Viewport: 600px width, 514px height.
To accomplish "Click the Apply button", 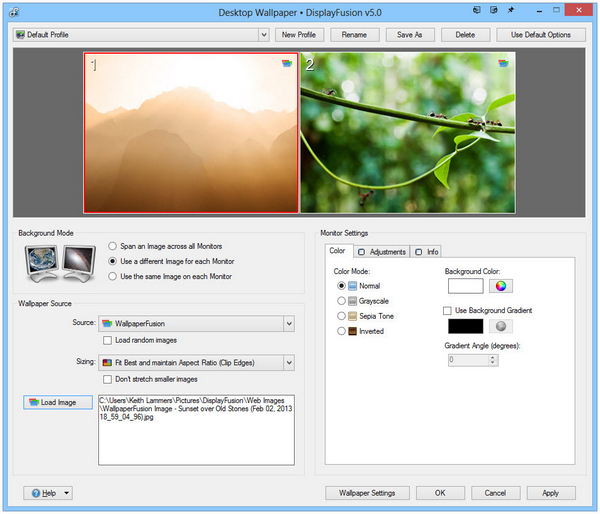I will pos(551,493).
